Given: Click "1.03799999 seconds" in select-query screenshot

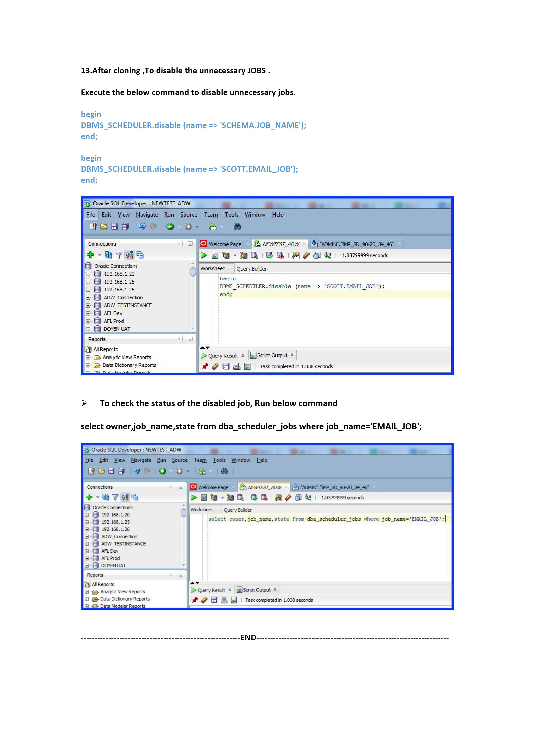Looking at the screenshot, I should (342, 498).
